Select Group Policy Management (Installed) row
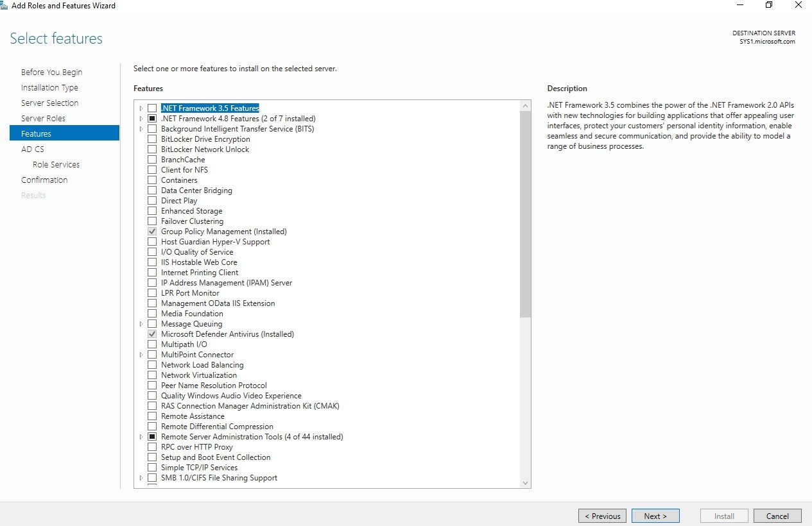 [223, 232]
